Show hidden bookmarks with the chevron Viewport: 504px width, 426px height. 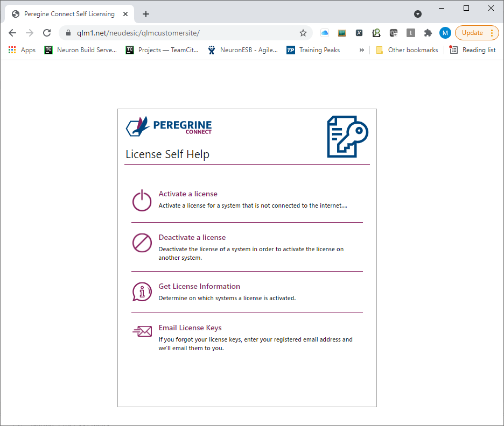[362, 50]
